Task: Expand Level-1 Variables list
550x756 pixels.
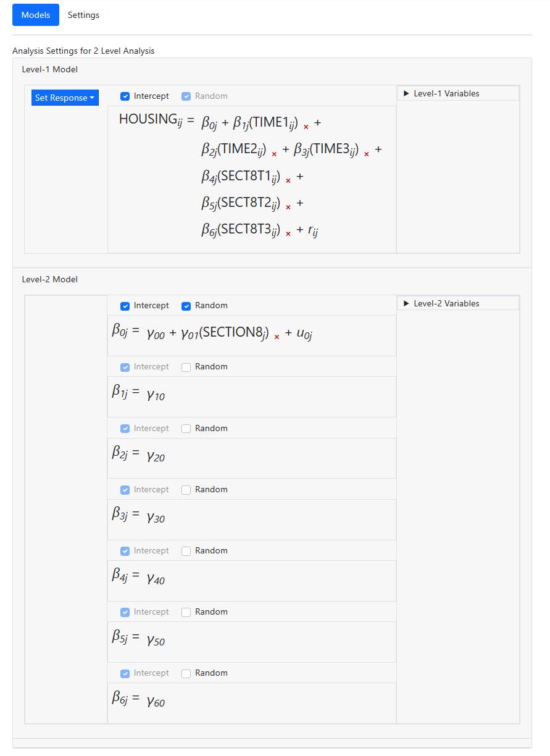Action: [x=441, y=94]
